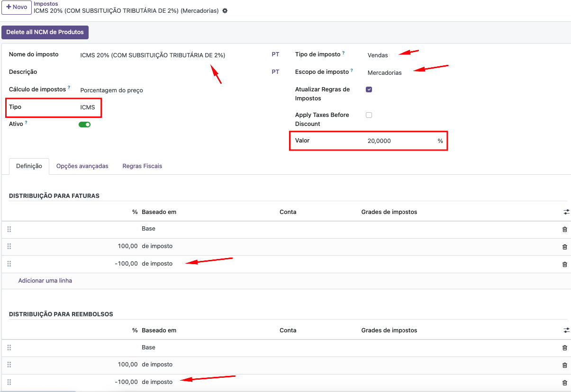Image resolution: width=571 pixels, height=392 pixels.
Task: Open PT translation for Descrição
Action: point(275,72)
